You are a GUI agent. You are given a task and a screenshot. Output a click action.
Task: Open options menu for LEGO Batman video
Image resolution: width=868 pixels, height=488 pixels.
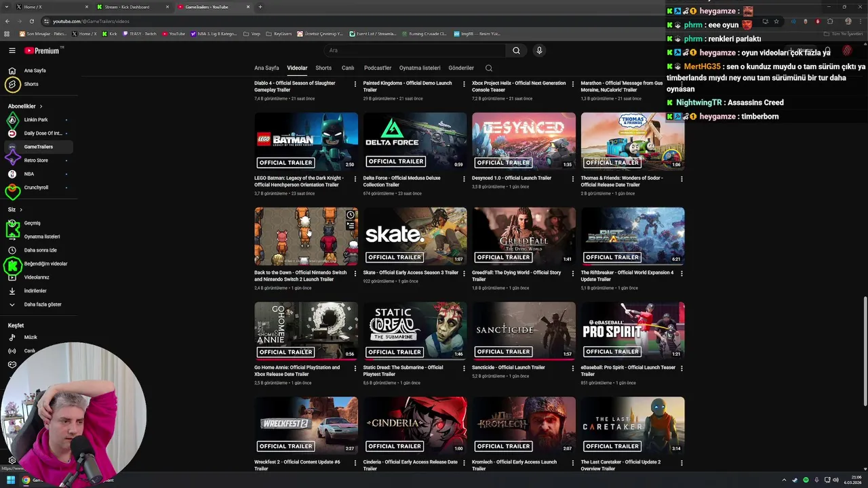355,179
